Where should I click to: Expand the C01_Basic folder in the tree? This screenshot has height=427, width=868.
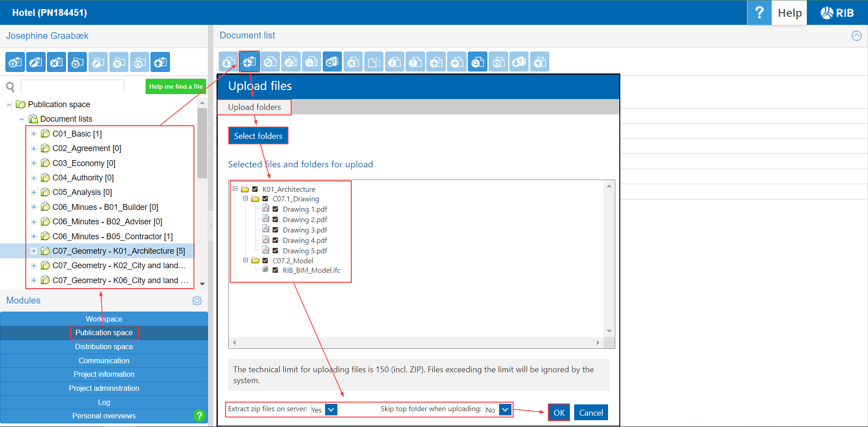click(33, 134)
